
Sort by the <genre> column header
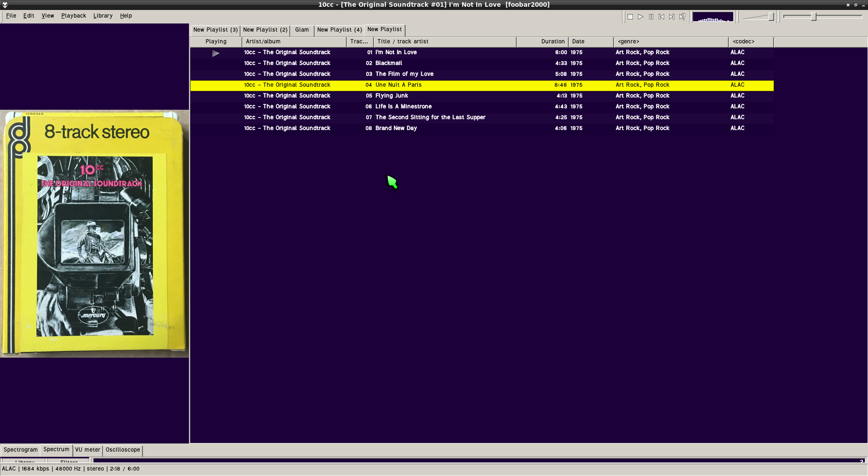(x=671, y=42)
